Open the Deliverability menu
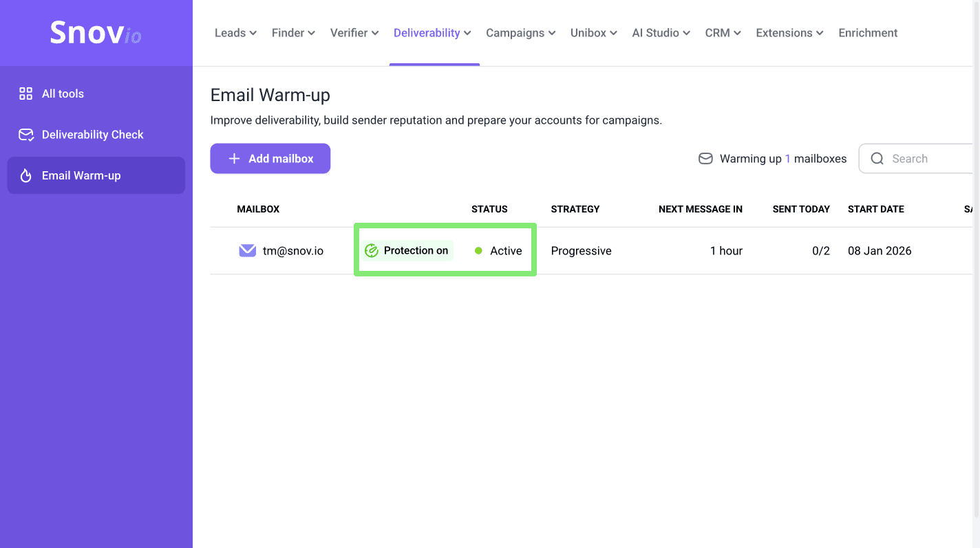980x548 pixels. [x=432, y=33]
